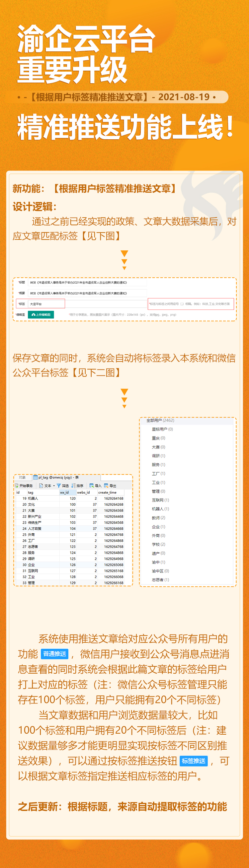249x868 pixels.
Task: Click table cell 互联网 in row 31
Action: [x=33, y=571]
